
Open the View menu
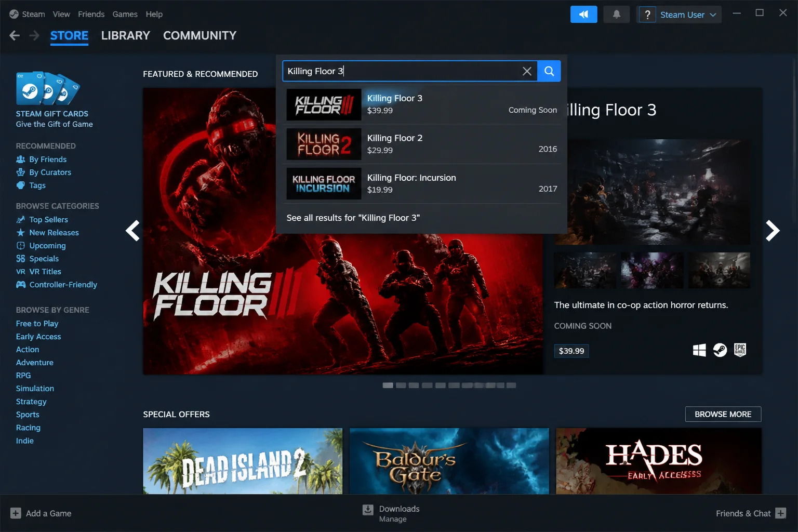(x=61, y=14)
